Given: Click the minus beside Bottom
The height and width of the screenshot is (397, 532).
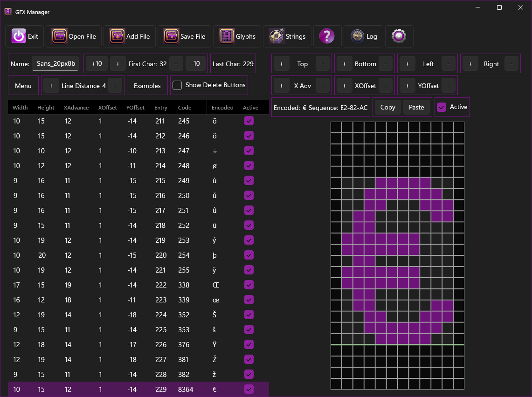Looking at the screenshot, I should [386, 64].
